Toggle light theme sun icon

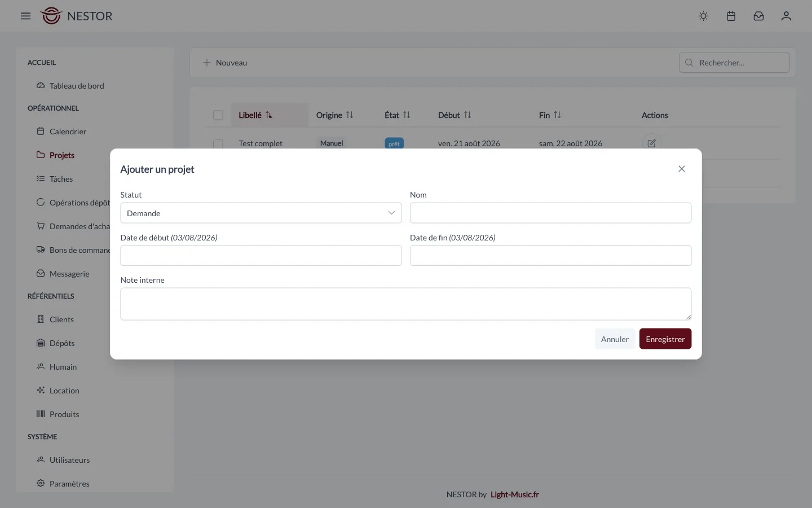(x=703, y=16)
